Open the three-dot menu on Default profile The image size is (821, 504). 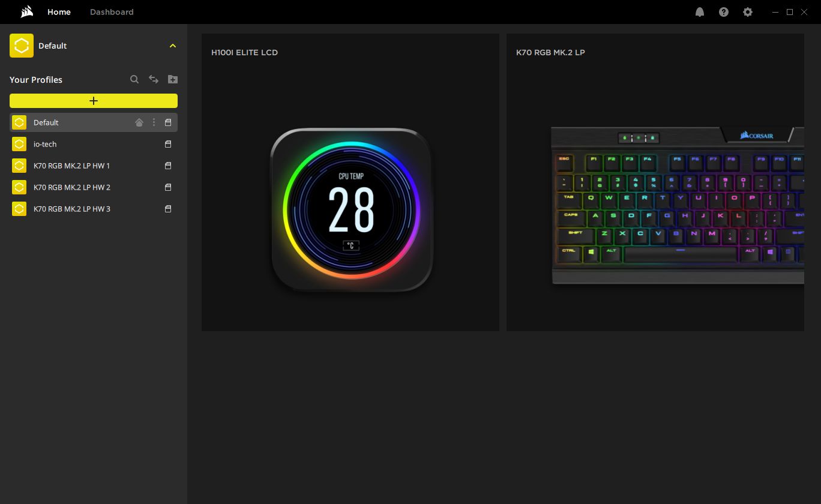coord(154,122)
